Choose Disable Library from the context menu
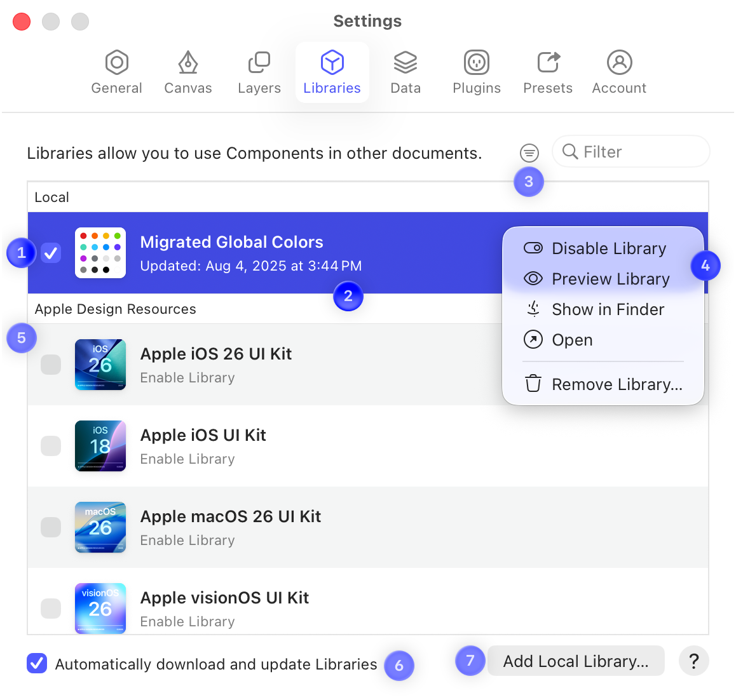 point(603,248)
